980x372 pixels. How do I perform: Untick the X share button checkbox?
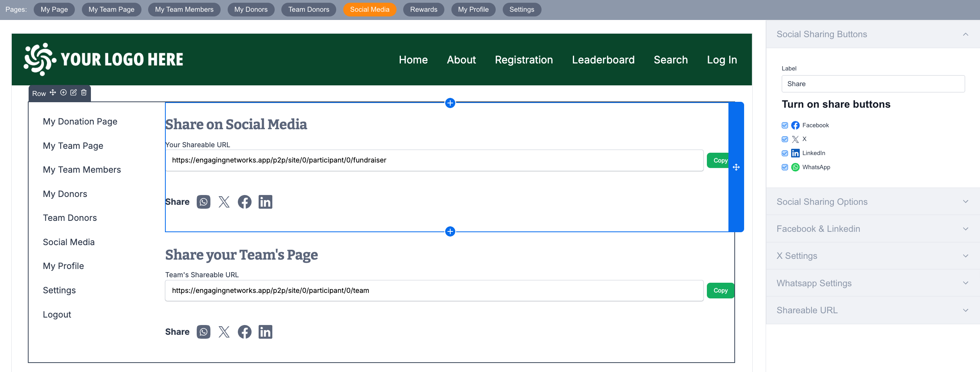(x=785, y=139)
